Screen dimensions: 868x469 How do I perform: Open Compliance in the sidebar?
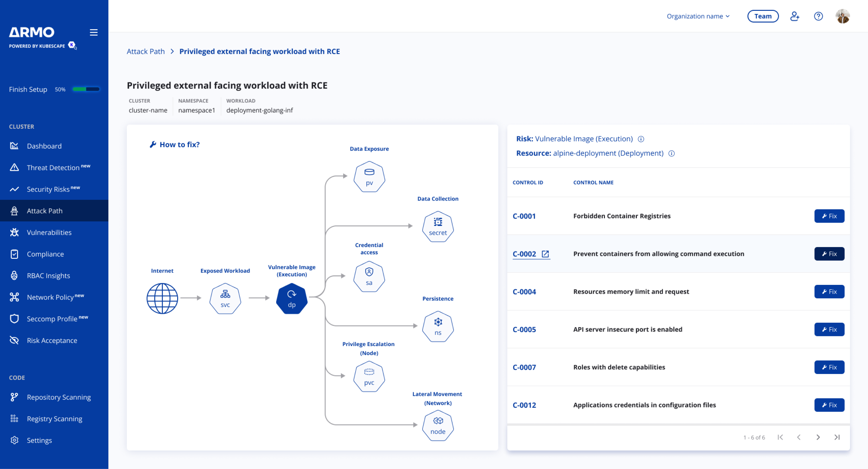click(54, 254)
